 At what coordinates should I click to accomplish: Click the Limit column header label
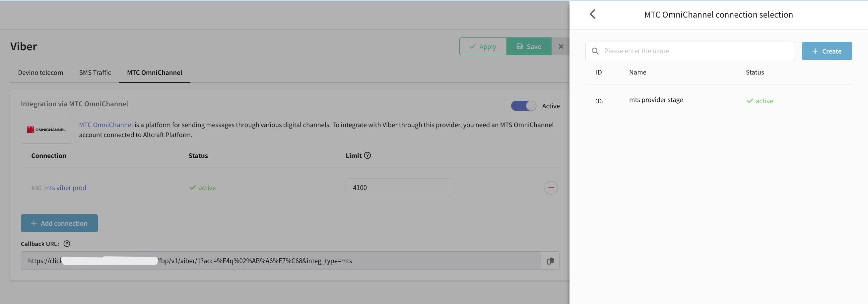tap(354, 156)
